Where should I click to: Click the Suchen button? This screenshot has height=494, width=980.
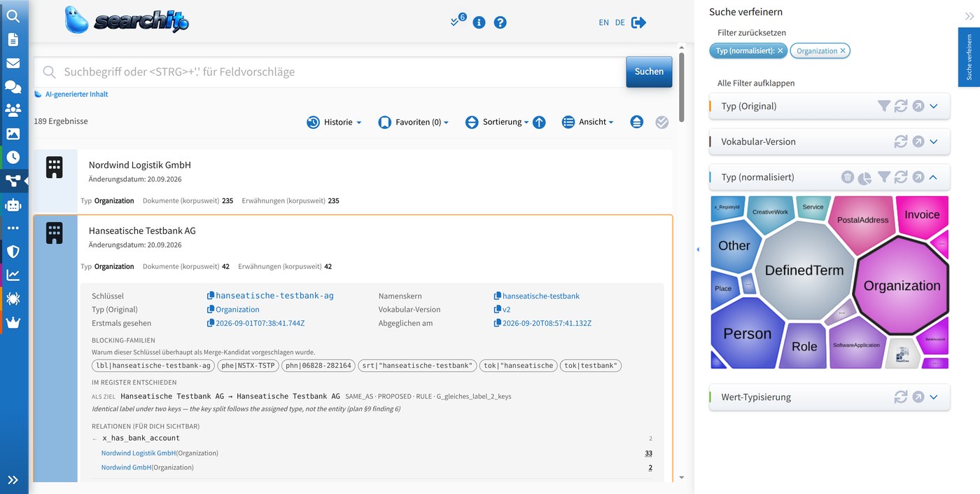click(649, 71)
